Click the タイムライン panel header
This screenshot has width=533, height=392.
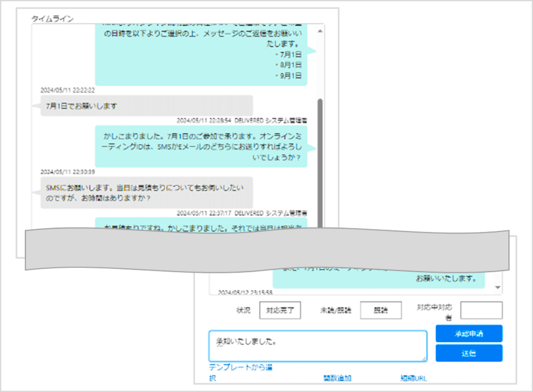pyautogui.click(x=53, y=18)
